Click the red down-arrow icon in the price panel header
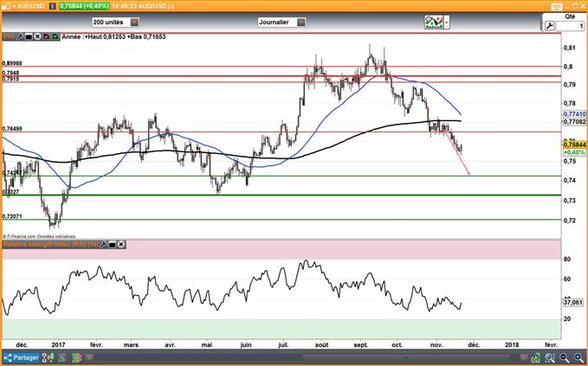Viewport: 588px width, 366px height. pos(47,36)
